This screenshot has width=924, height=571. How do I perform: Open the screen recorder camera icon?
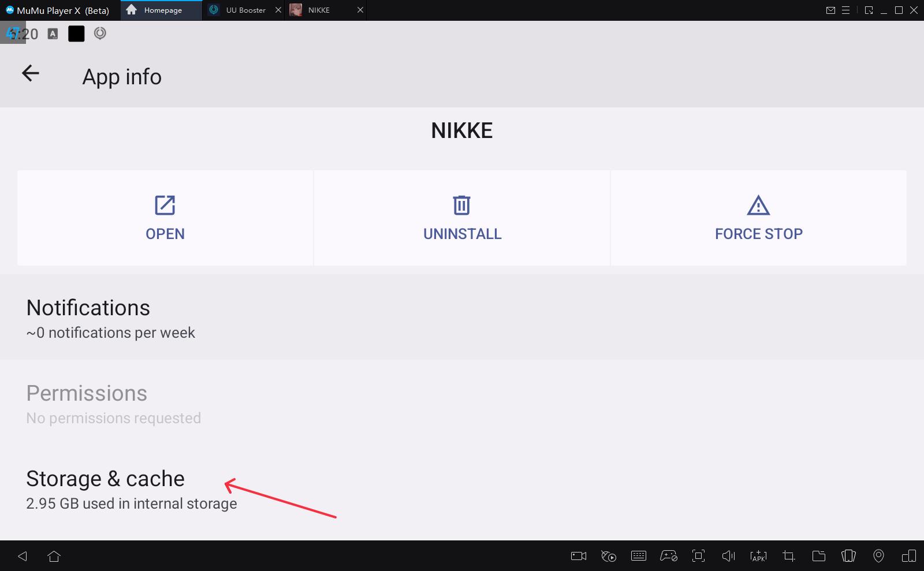[578, 556]
